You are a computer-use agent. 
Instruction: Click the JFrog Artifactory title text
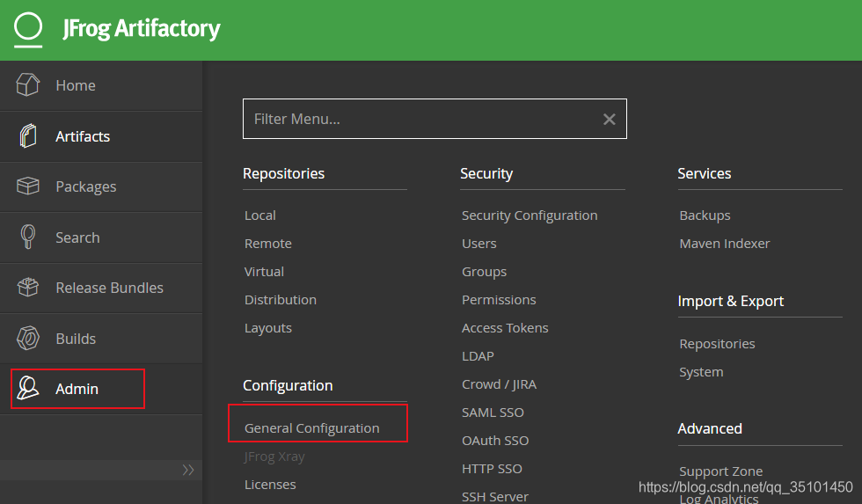[x=142, y=28]
